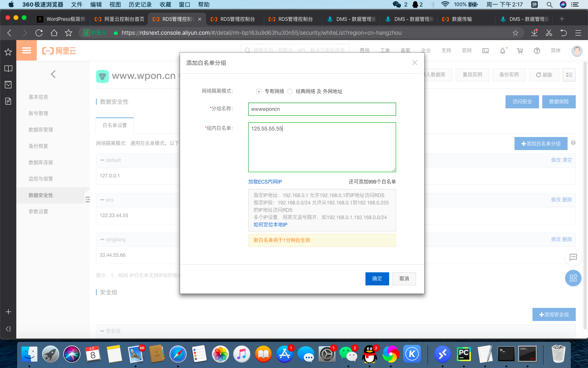
Task: Click the 数据保险 button
Action: point(559,102)
